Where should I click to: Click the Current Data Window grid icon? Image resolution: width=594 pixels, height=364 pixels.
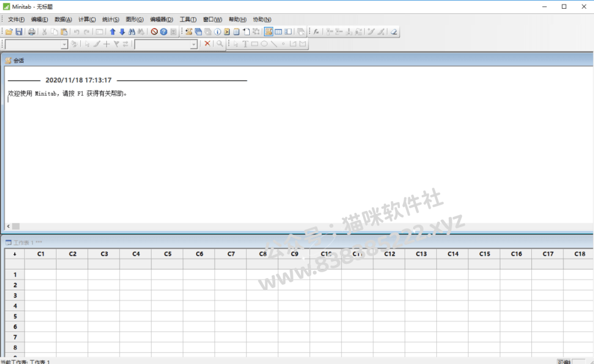click(278, 32)
